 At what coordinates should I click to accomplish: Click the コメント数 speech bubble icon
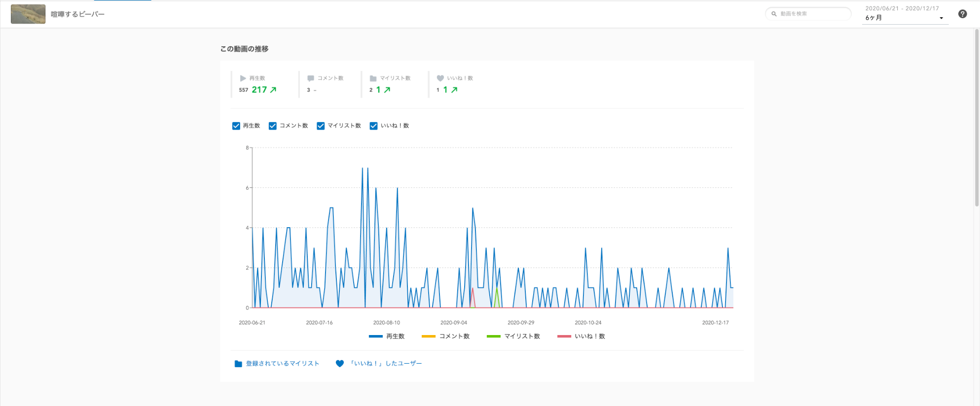(311, 78)
